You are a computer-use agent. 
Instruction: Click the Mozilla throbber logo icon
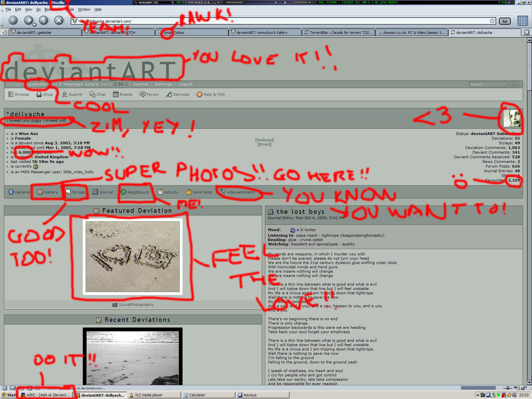[x=522, y=21]
